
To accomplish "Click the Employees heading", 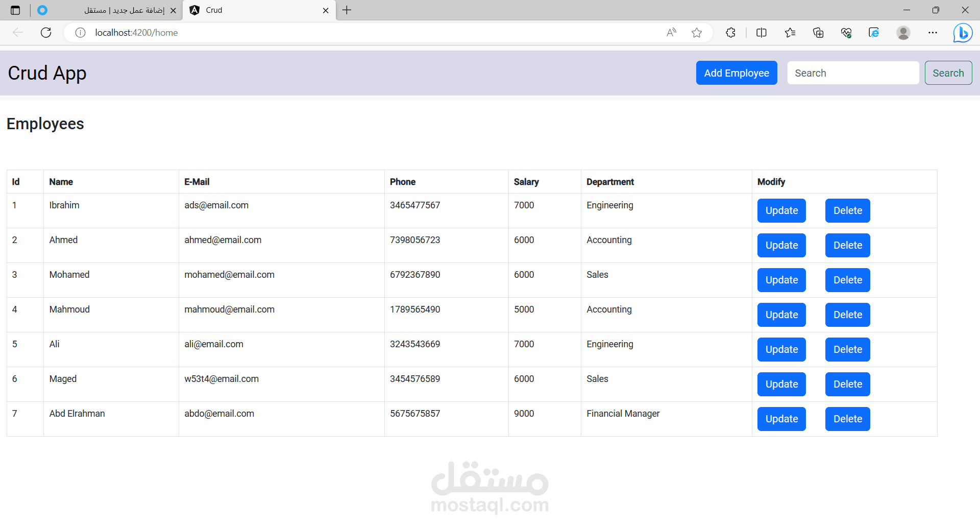I will [45, 124].
